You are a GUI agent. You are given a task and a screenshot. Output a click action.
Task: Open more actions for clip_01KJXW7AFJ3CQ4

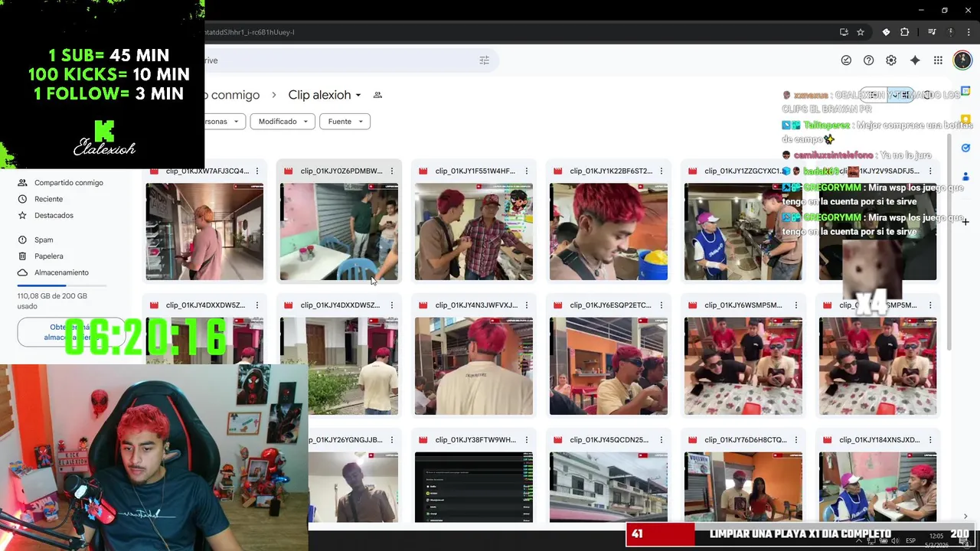click(x=257, y=171)
